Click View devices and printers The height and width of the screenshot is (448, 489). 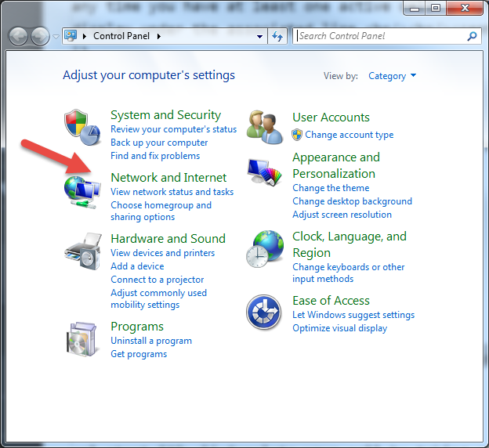click(x=162, y=253)
